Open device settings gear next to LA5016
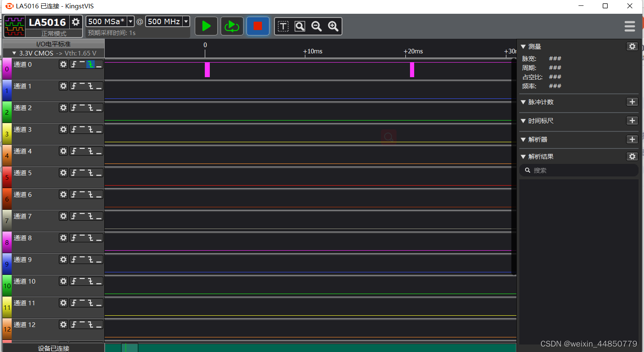The width and height of the screenshot is (644, 352). pyautogui.click(x=75, y=22)
